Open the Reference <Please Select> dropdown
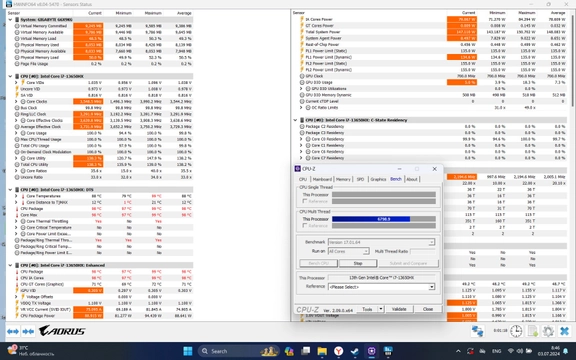Viewport: 576px width, 360px height. point(432,287)
